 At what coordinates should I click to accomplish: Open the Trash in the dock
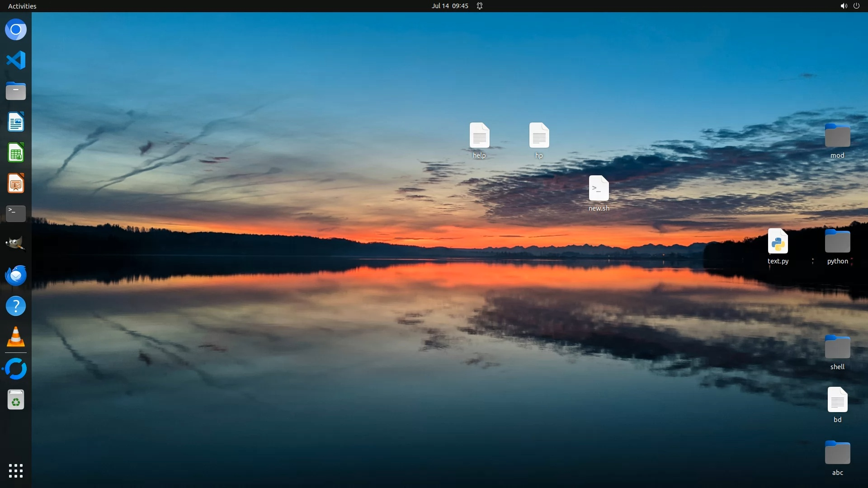coord(16,400)
